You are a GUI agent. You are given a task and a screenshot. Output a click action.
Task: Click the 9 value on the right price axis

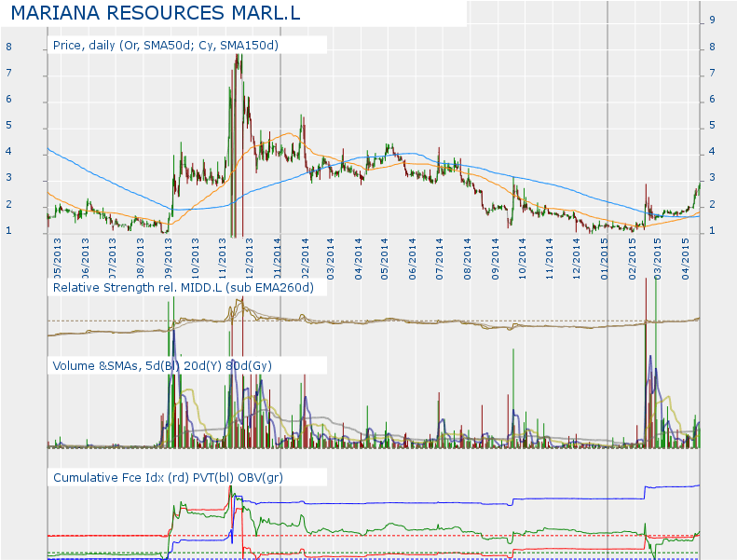pyautogui.click(x=712, y=20)
